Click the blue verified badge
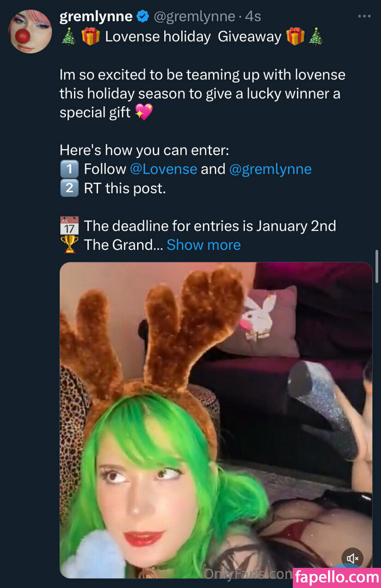 pos(143,16)
